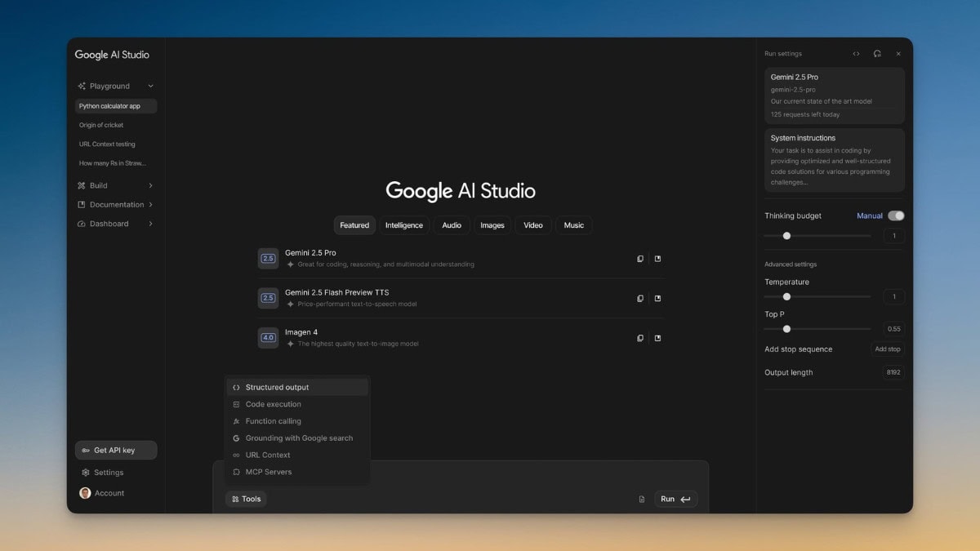Choose Structured output from Tools menu
Viewport: 980px width, 551px height.
pyautogui.click(x=297, y=388)
